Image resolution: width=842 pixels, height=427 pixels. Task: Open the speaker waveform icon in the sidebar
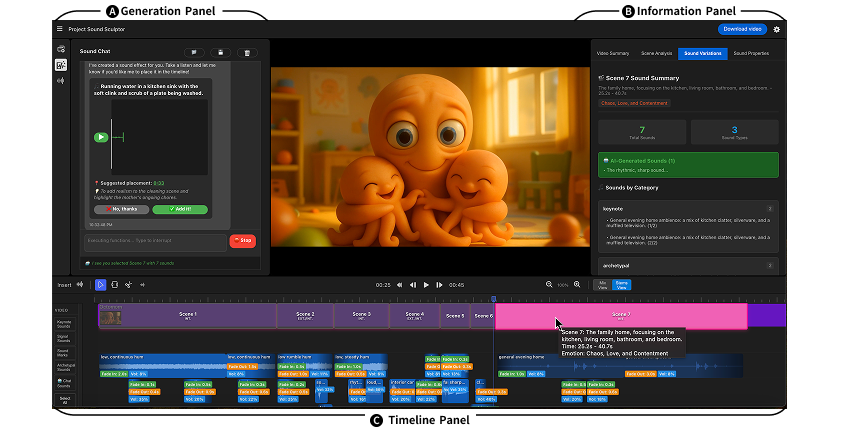61,81
